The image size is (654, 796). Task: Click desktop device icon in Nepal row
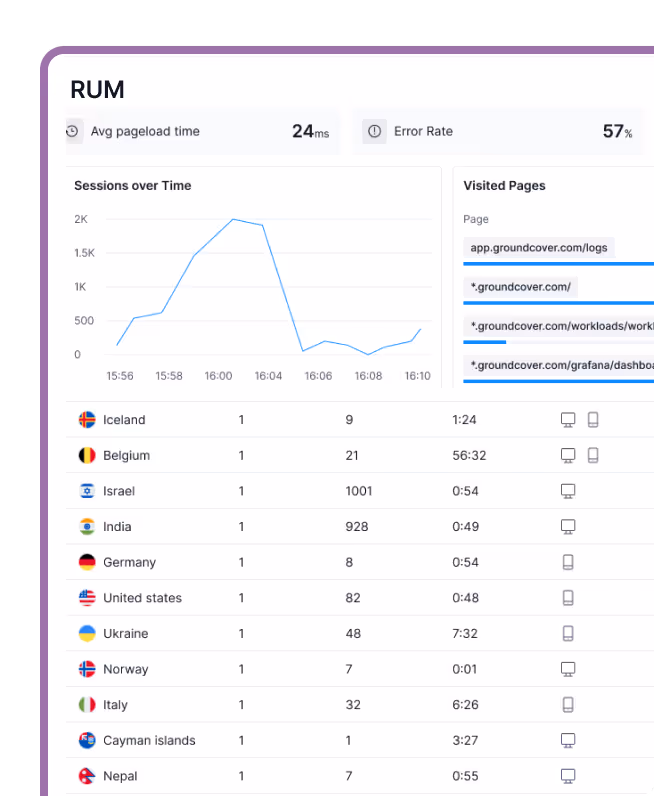568,776
